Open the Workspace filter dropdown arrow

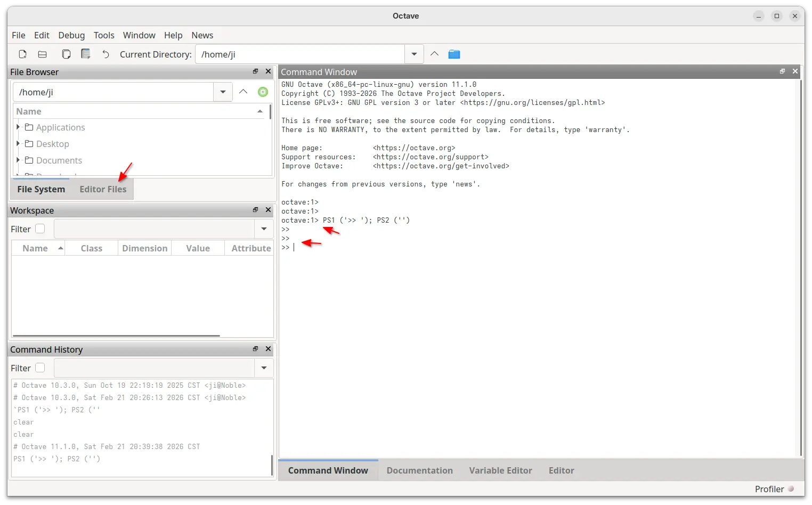(264, 229)
